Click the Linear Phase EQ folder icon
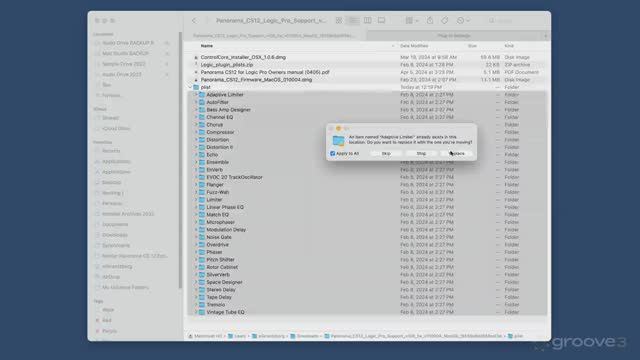Image resolution: width=640 pixels, height=360 pixels. click(202, 207)
